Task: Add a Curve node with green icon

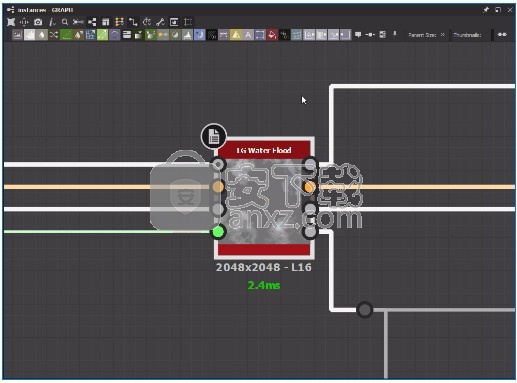Action: pyautogui.click(x=66, y=35)
